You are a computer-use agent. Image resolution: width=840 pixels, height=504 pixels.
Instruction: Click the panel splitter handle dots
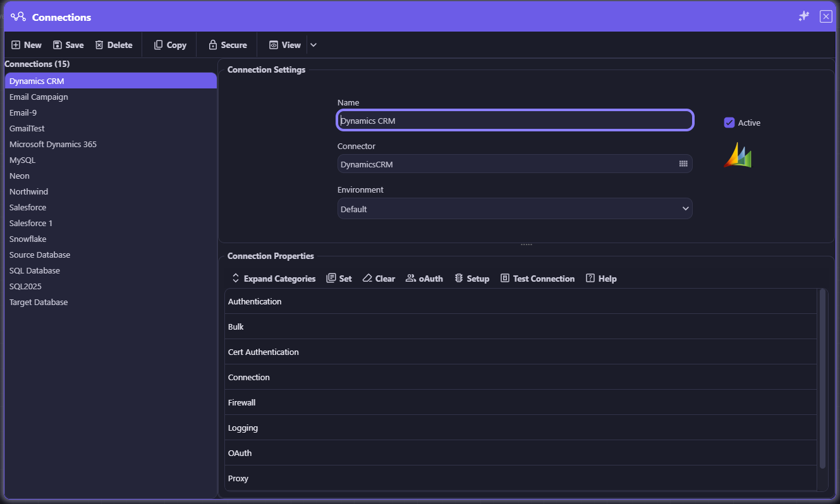pos(527,244)
